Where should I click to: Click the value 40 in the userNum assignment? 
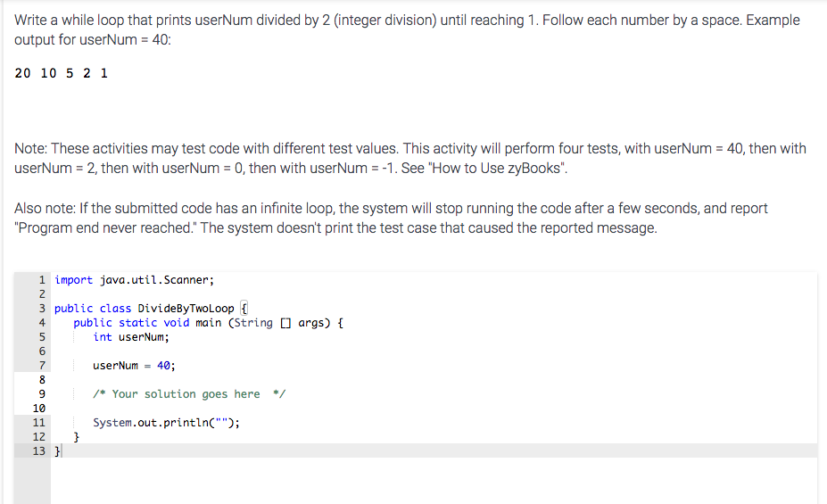[x=163, y=366]
